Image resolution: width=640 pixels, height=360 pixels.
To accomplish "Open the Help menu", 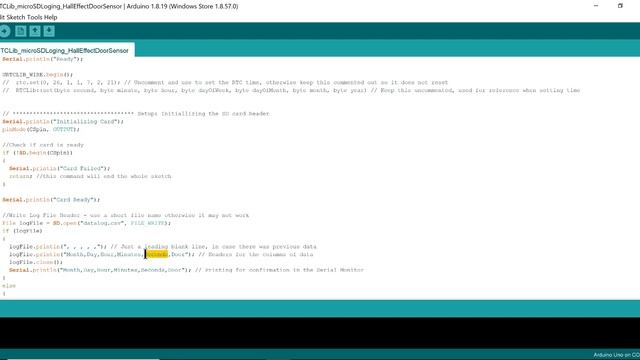I will click(x=51, y=17).
